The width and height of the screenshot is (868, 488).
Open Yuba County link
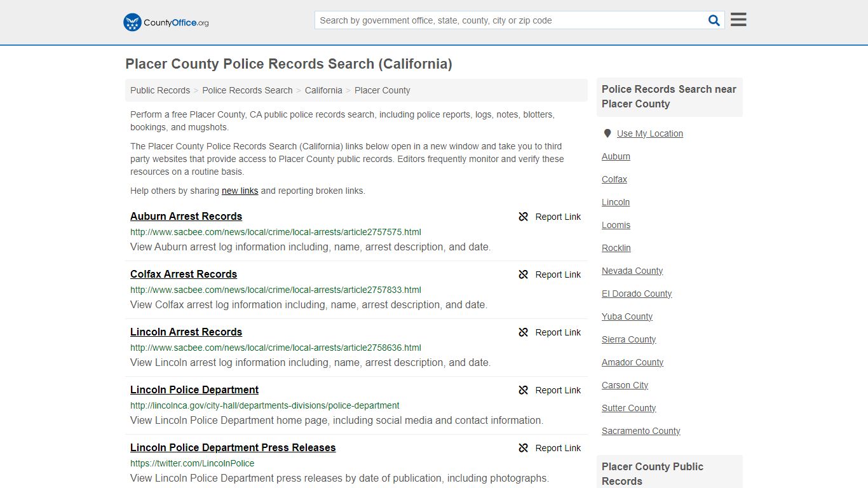pyautogui.click(x=627, y=316)
